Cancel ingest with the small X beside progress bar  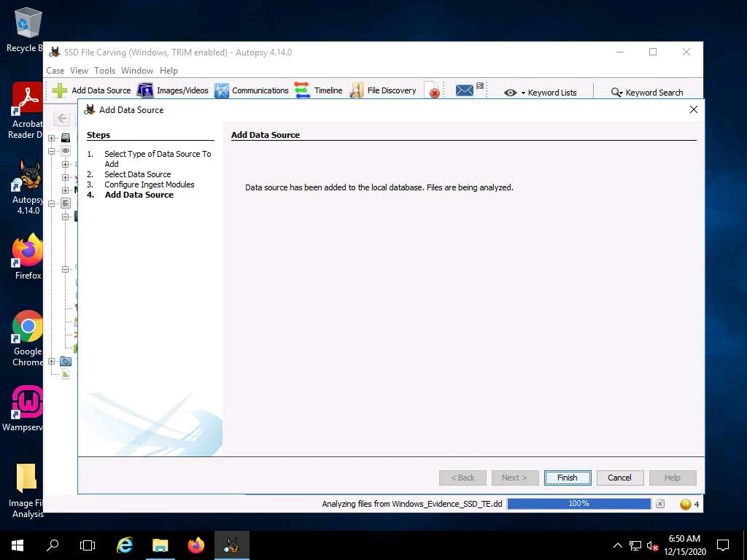point(659,504)
